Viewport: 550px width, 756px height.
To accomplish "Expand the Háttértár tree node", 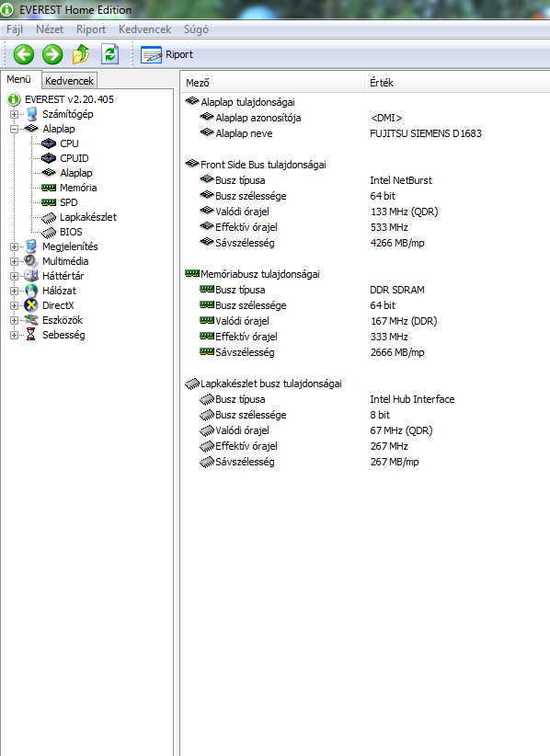I will tap(14, 276).
